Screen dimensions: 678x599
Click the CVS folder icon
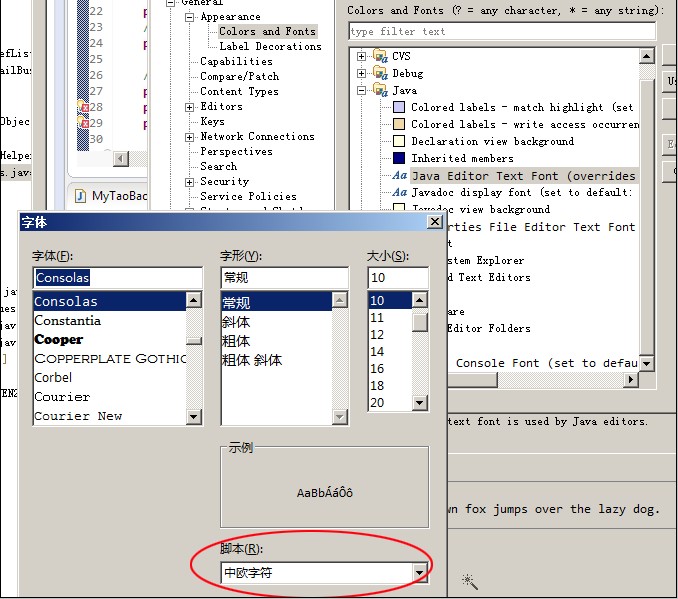coord(380,57)
